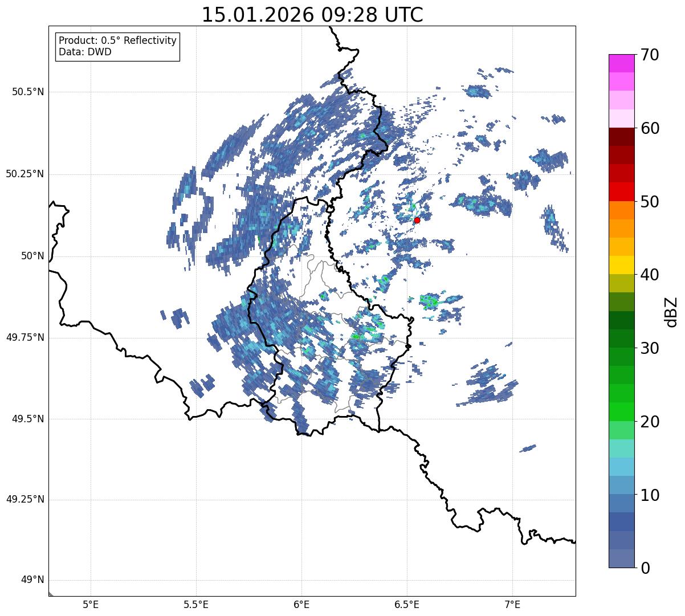Click the colorbar tick label 20

tap(650, 422)
